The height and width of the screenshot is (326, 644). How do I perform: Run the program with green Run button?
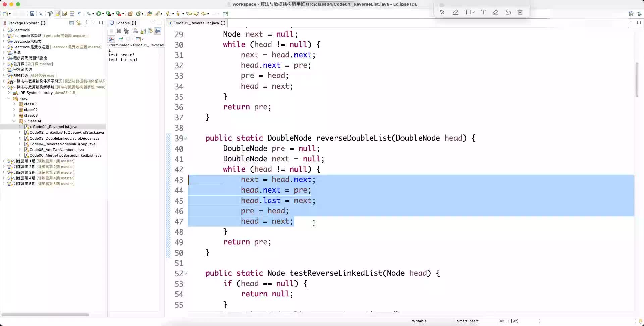98,14
